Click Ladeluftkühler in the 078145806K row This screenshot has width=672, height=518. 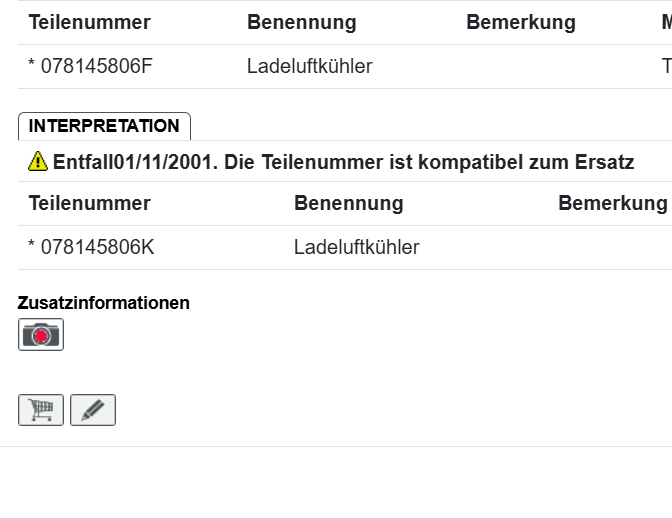click(x=356, y=247)
